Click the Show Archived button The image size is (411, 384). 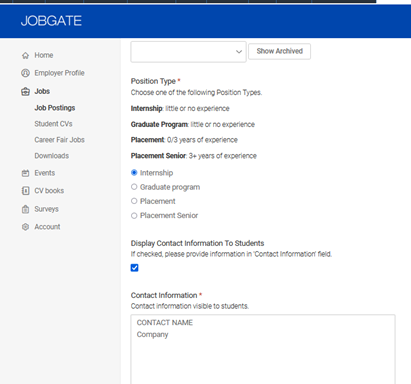(280, 51)
